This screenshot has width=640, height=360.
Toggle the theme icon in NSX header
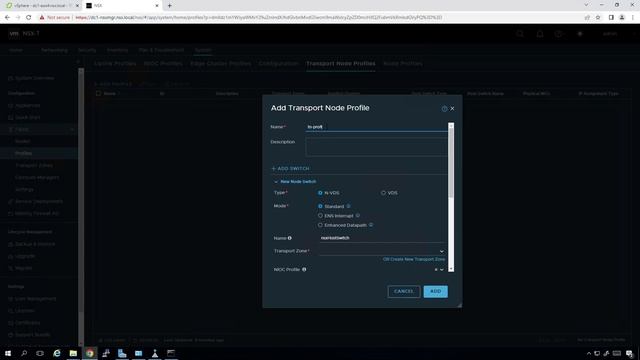click(x=580, y=34)
